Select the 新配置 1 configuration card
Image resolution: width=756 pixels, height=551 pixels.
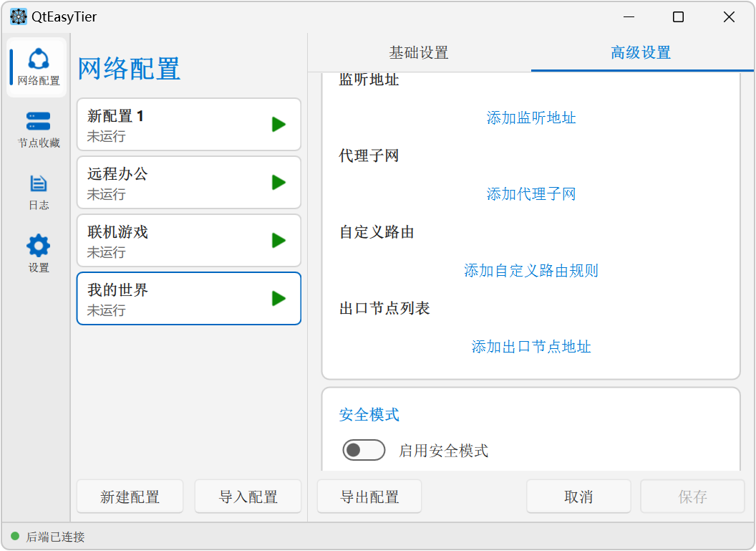[189, 125]
